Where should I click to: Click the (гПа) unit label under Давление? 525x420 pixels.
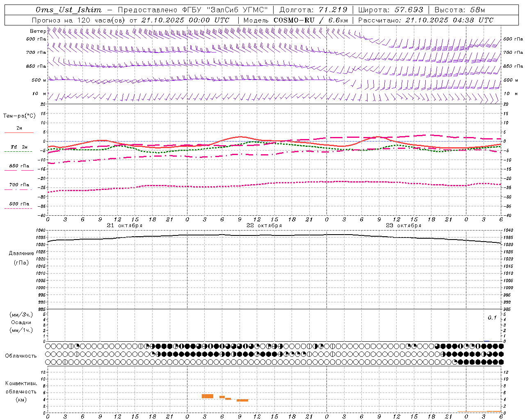pos(21,262)
